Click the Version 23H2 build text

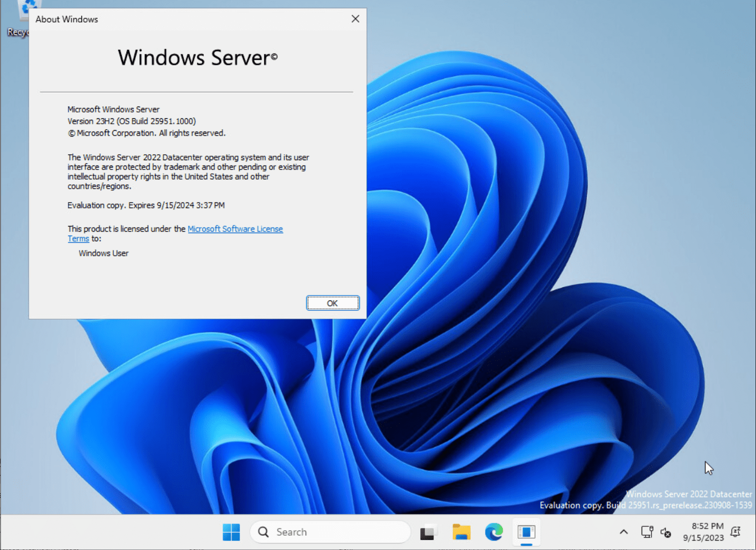click(x=132, y=121)
